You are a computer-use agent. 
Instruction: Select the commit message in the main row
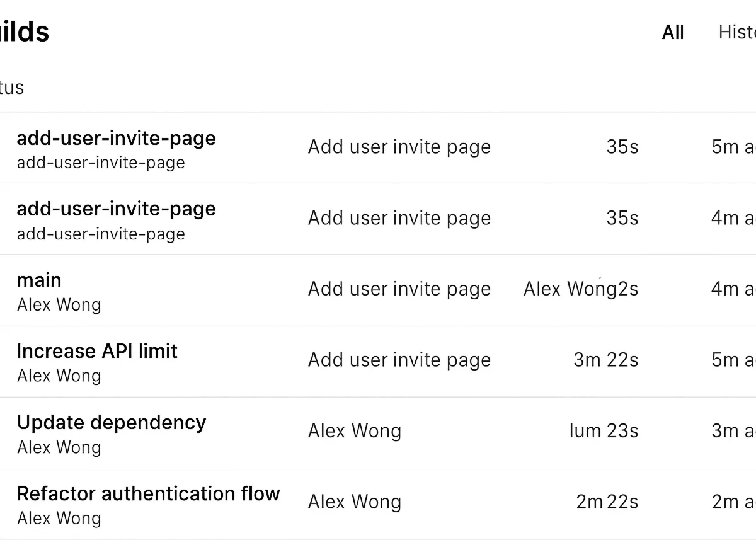[x=399, y=289]
